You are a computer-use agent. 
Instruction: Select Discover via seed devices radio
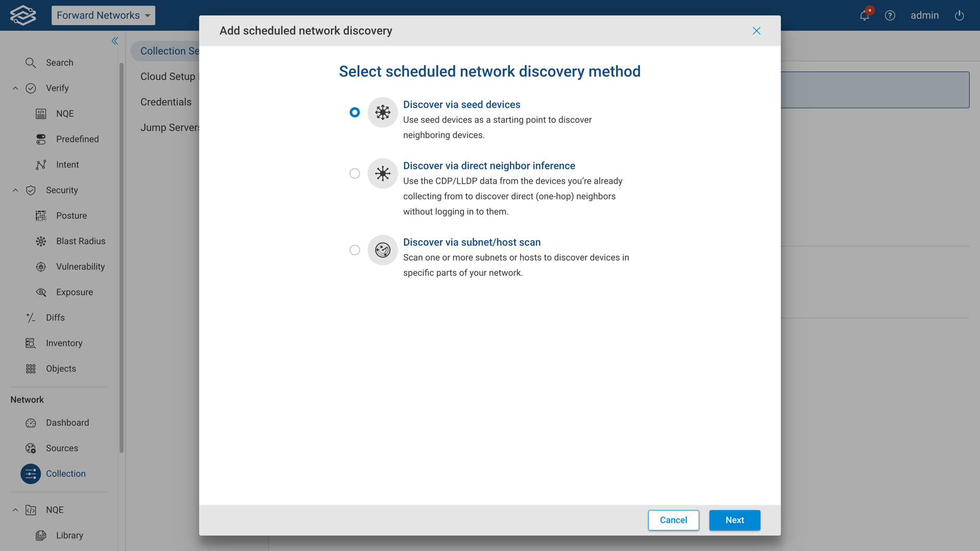pos(354,112)
